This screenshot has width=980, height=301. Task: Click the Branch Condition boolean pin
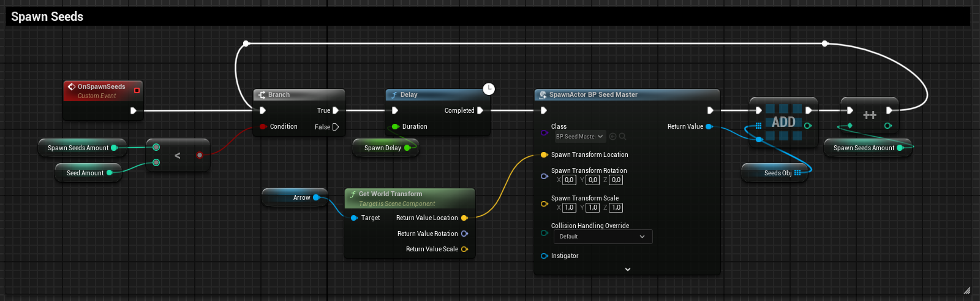[263, 127]
